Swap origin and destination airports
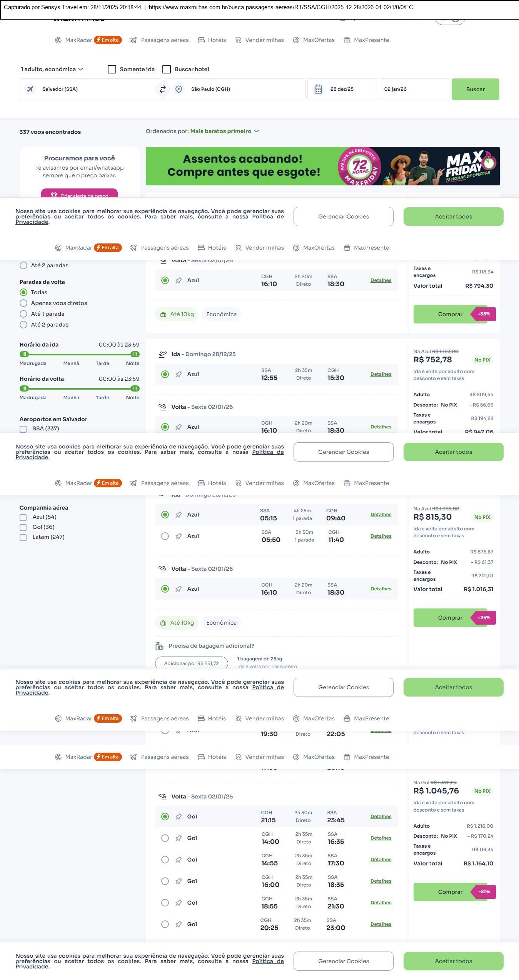Image resolution: width=519 pixels, height=980 pixels. tap(163, 89)
